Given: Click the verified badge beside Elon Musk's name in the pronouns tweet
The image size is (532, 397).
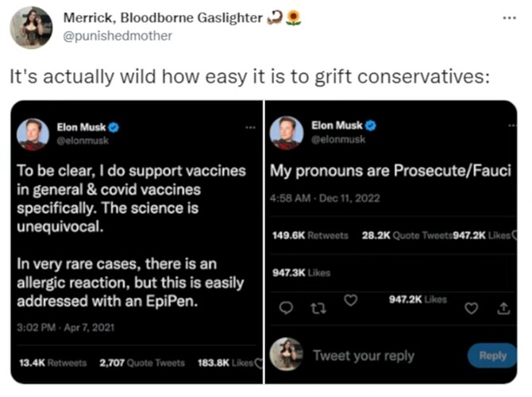Looking at the screenshot, I should click(x=371, y=125).
